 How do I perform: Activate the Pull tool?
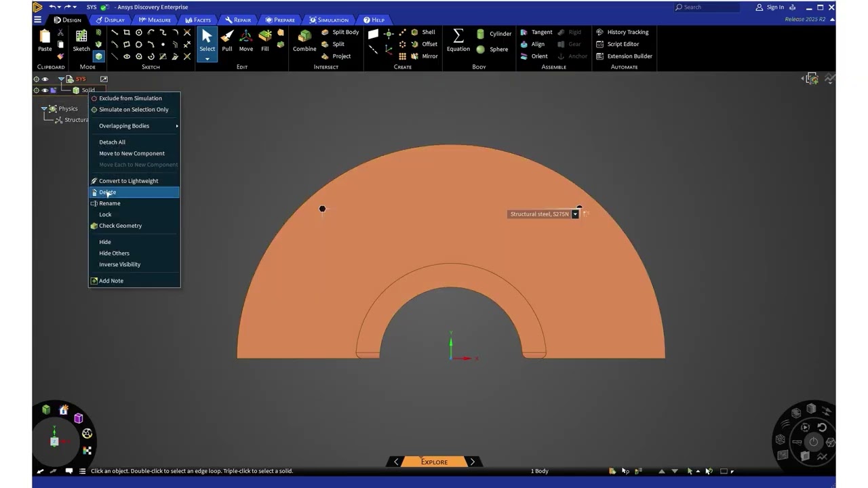click(x=226, y=41)
